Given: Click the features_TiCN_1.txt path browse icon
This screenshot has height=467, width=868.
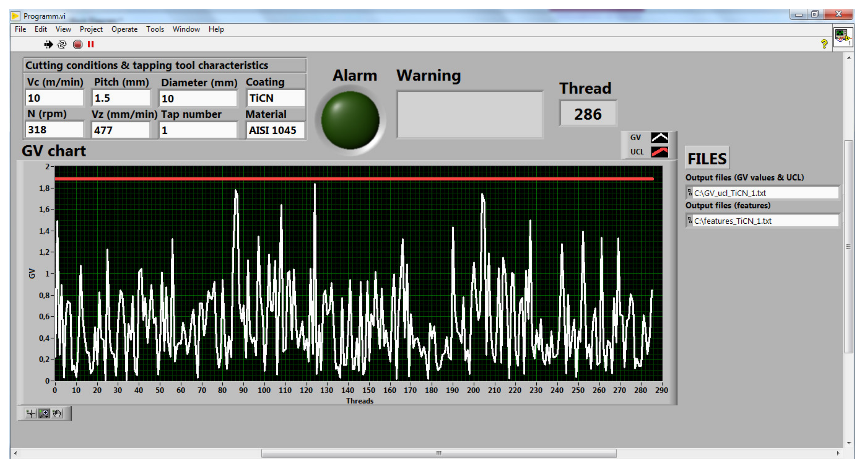Looking at the screenshot, I should pos(690,221).
